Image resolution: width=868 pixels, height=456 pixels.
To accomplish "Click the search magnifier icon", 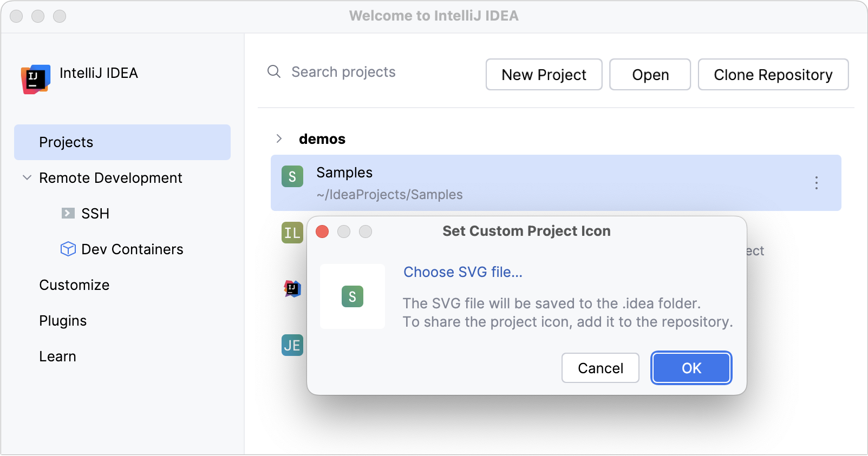I will (274, 71).
